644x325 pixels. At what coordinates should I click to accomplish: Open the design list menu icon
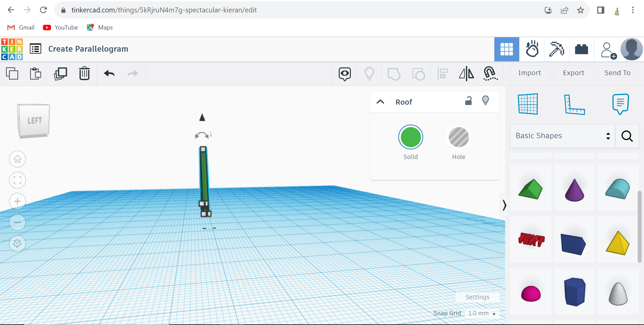click(36, 49)
